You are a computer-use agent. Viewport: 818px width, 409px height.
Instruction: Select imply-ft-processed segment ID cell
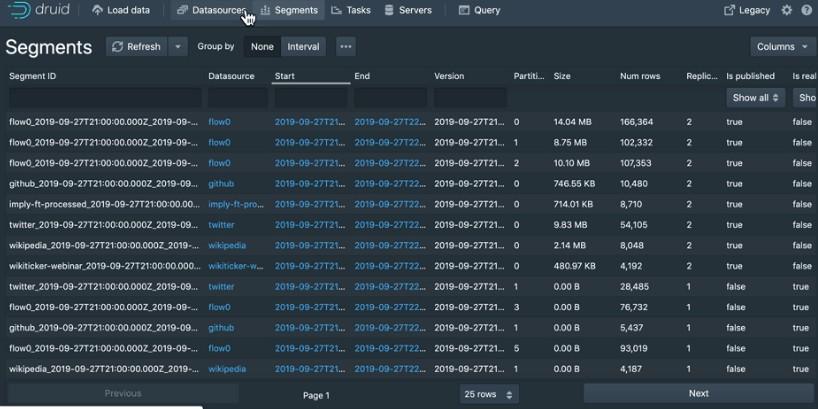point(104,204)
